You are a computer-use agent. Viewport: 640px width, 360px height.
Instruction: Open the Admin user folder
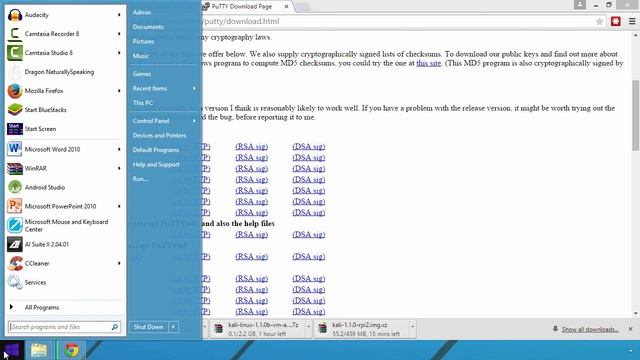point(142,13)
